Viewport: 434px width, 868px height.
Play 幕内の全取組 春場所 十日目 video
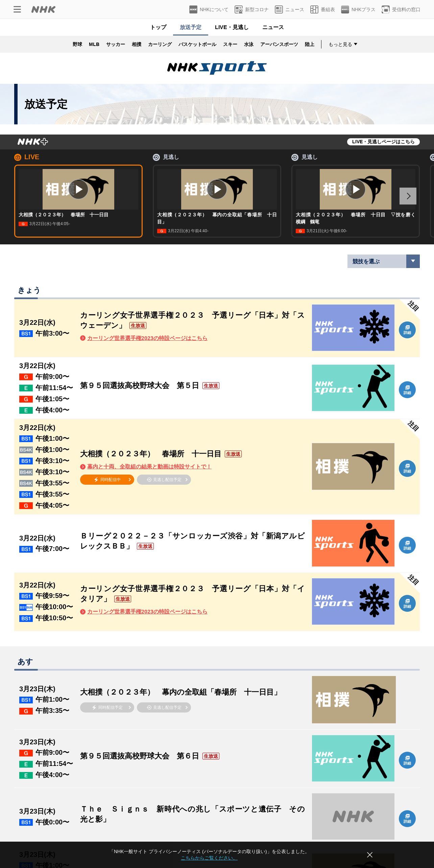click(217, 189)
